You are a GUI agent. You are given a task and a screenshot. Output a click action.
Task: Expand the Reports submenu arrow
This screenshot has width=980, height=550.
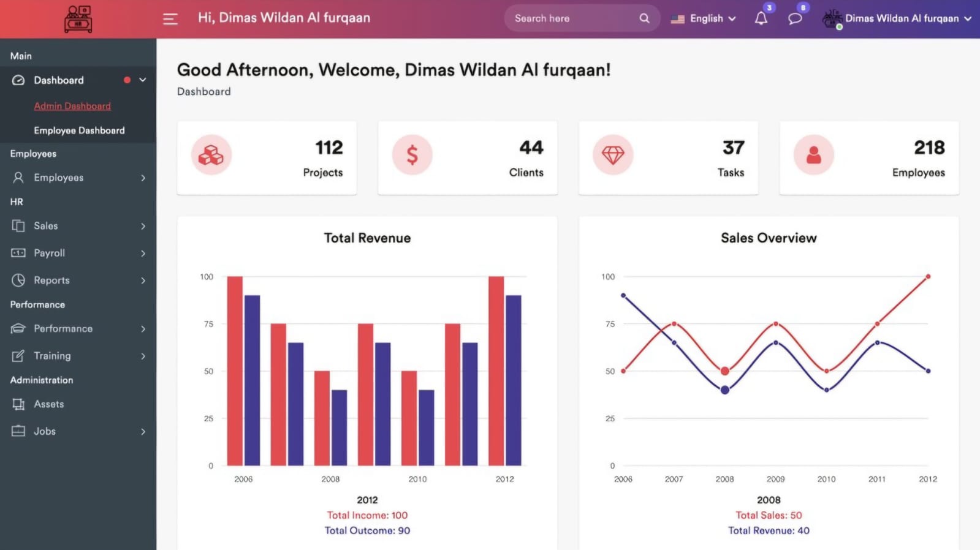pyautogui.click(x=143, y=281)
